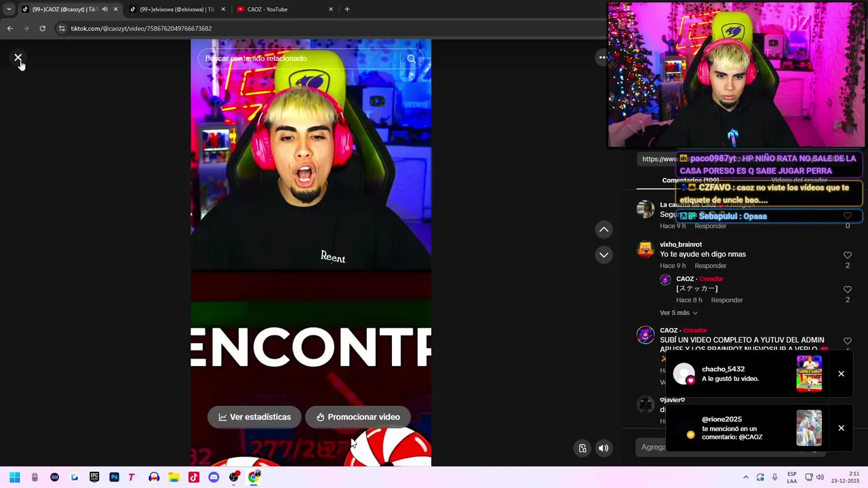This screenshot has height=488, width=868.
Task: Like the Sebapului row comment heart
Action: [x=847, y=216]
